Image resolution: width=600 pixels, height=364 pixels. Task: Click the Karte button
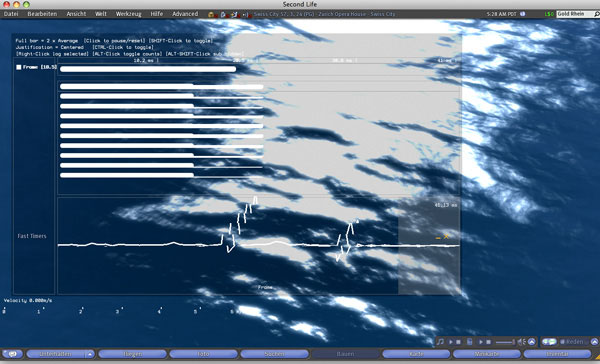416,354
